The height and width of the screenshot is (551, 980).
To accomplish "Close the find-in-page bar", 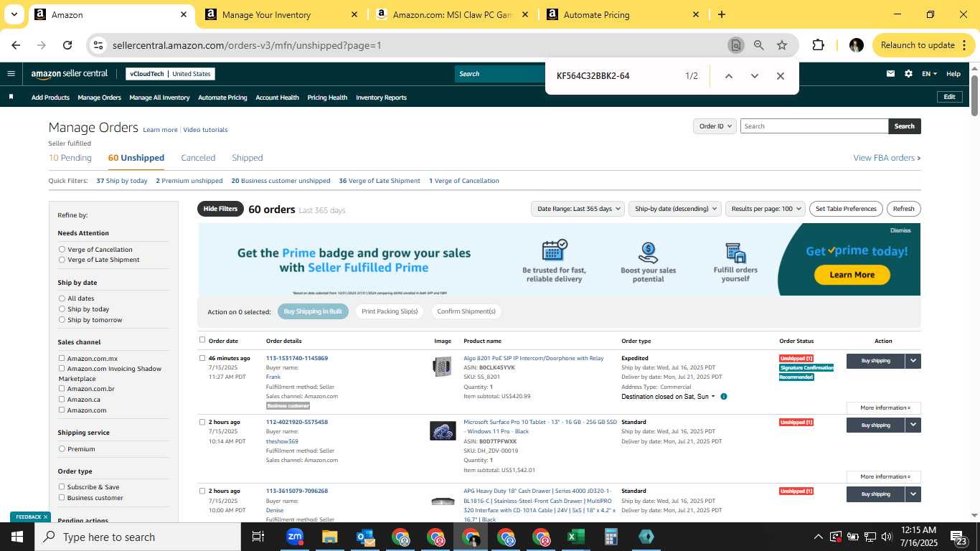I will [781, 76].
